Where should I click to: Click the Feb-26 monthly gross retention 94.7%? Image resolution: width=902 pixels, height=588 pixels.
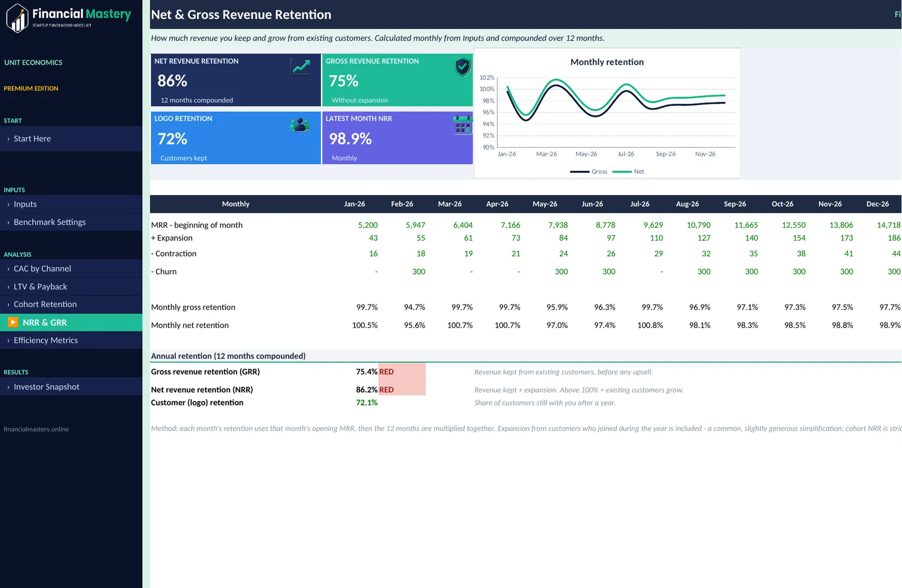click(414, 307)
